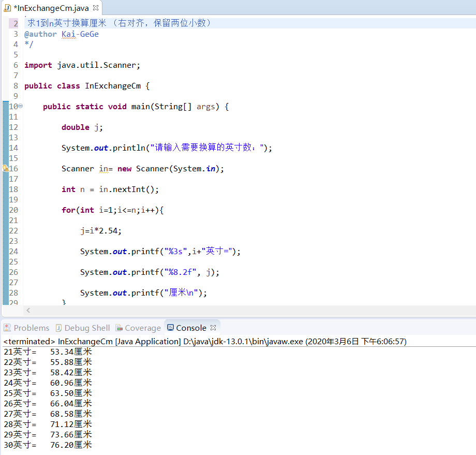Click line number 18 in the gutter
Viewport: 476px width, 455px height.
(x=14, y=189)
